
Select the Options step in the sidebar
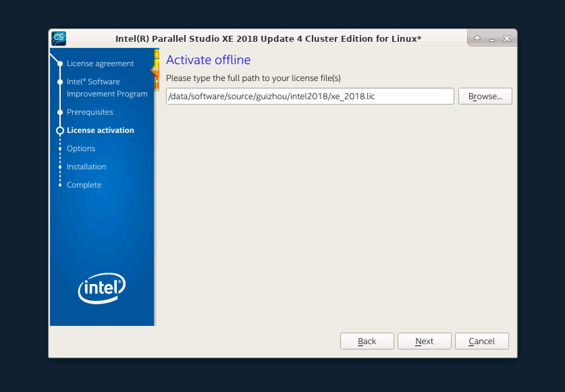coord(81,148)
